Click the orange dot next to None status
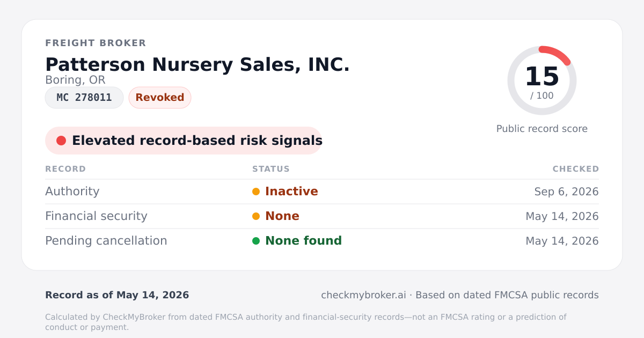 (x=256, y=216)
